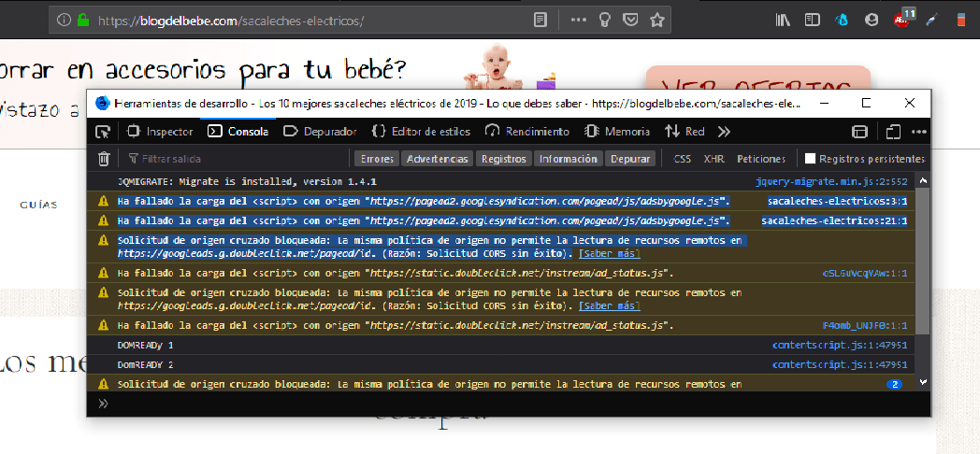980x454 pixels.
Task: Click green padlock security icon
Action: pyautogui.click(x=82, y=20)
